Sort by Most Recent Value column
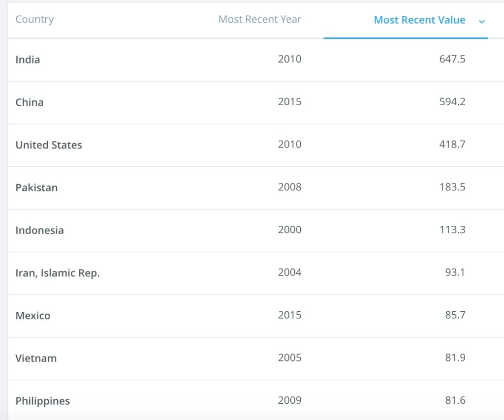The image size is (504, 420). click(419, 20)
